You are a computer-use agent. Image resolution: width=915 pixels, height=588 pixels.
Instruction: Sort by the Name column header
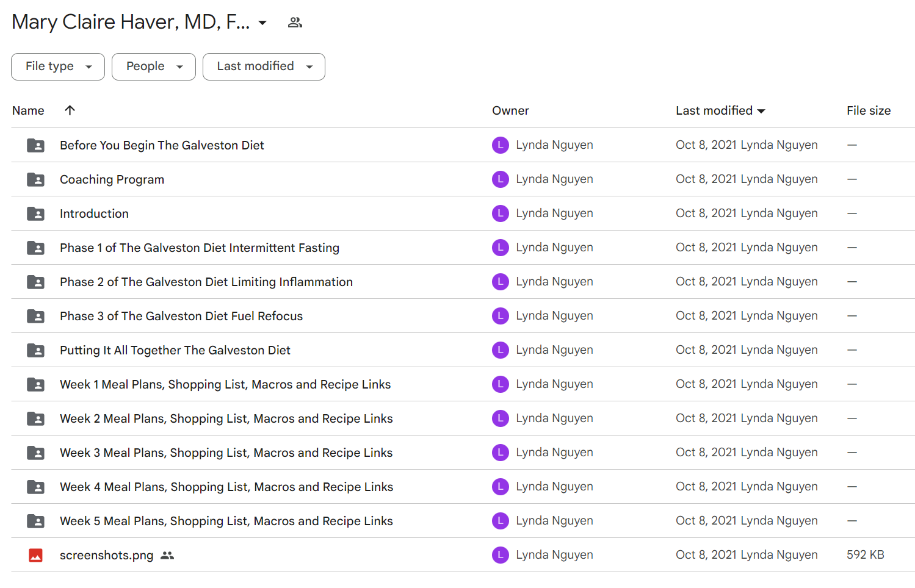(28, 110)
